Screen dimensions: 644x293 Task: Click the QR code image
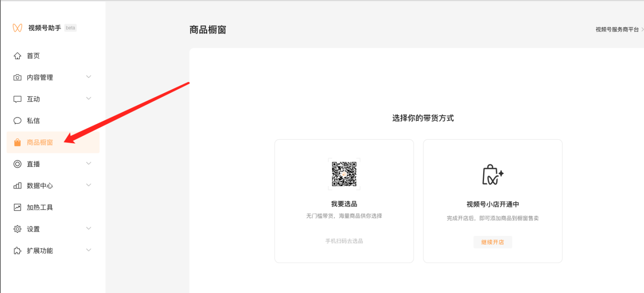(344, 174)
